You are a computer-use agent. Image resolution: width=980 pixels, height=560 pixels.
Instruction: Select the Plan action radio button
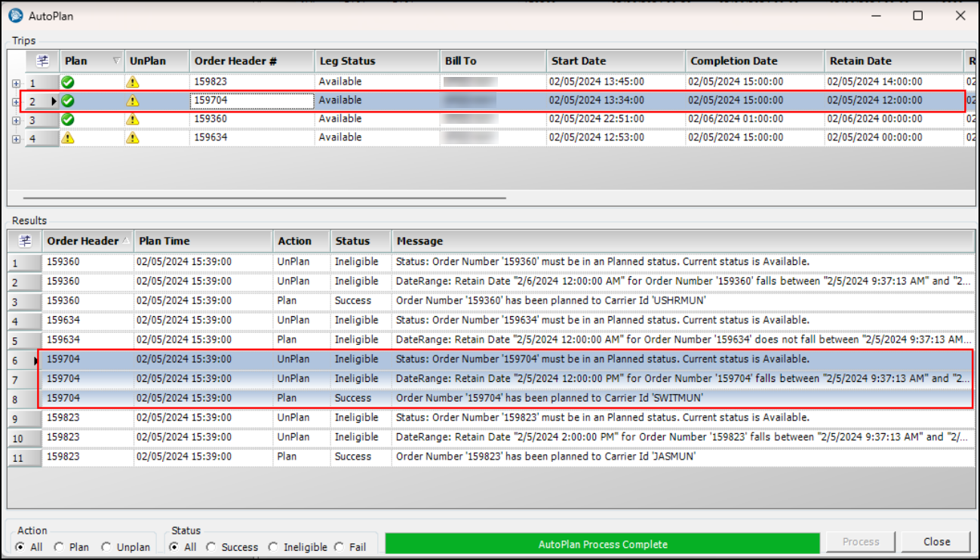[x=60, y=547]
